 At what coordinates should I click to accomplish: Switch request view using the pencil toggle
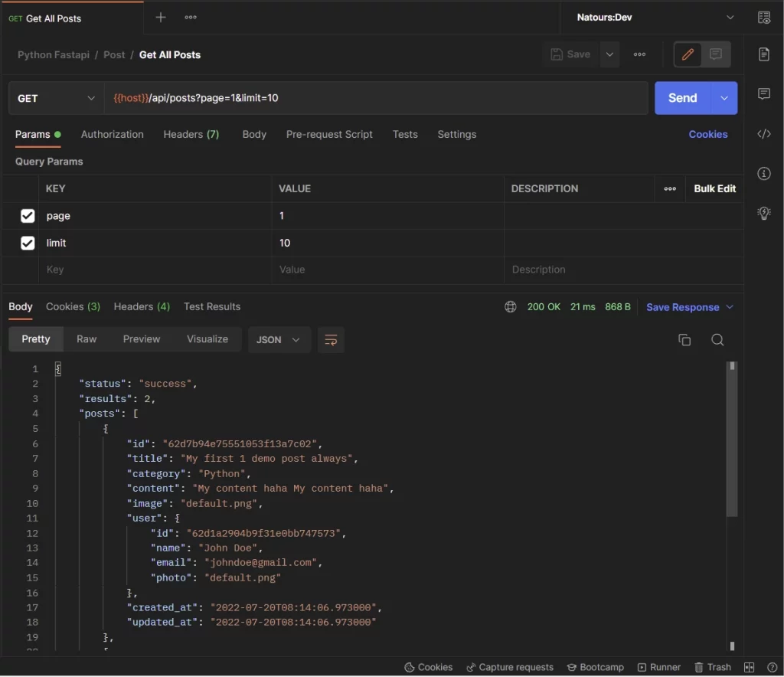(x=687, y=54)
